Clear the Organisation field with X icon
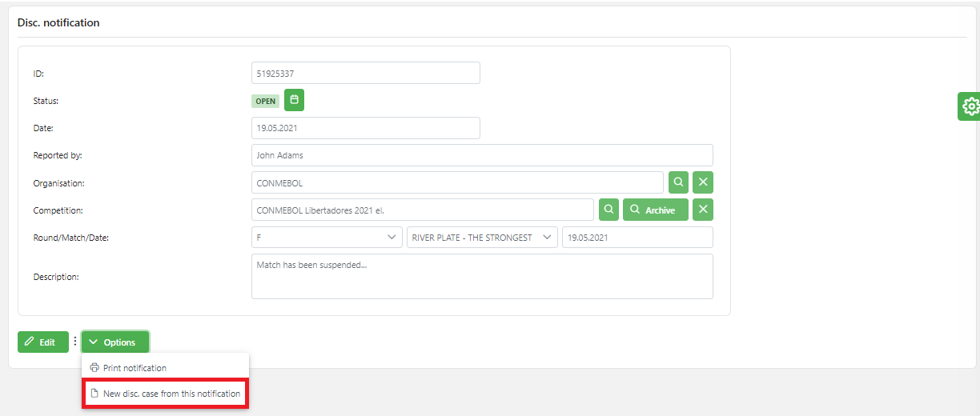The width and height of the screenshot is (980, 416). tap(703, 182)
